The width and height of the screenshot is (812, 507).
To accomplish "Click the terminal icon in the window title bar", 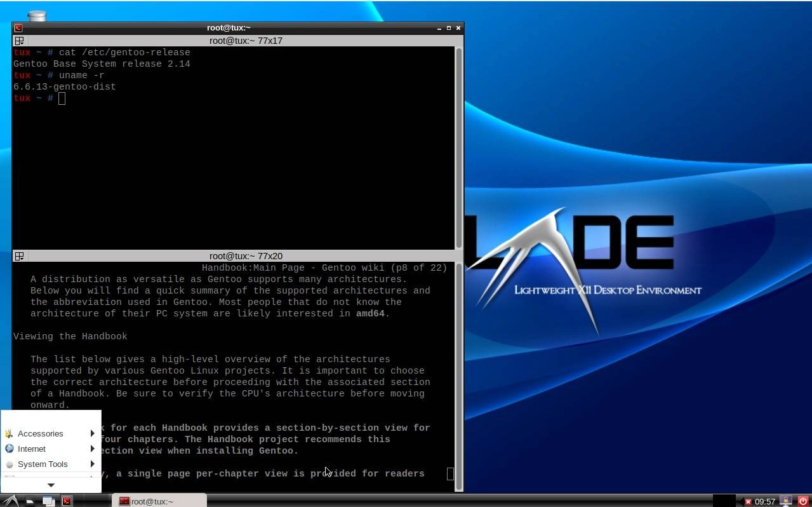I will [18, 28].
